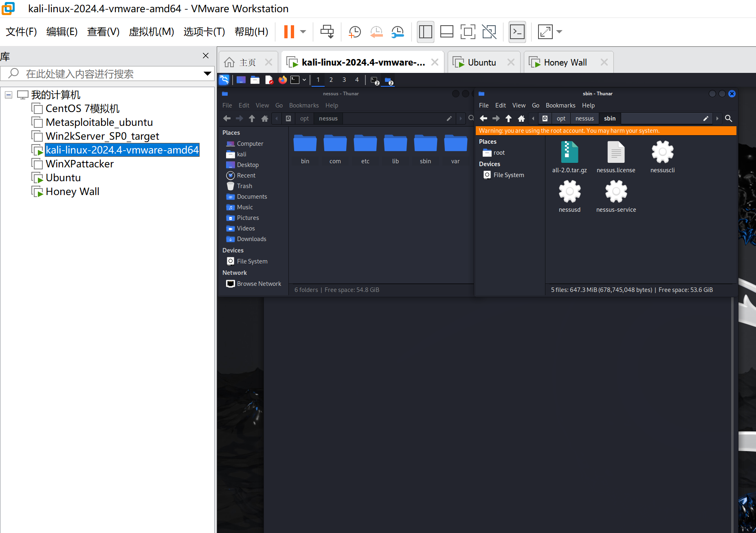Revert to snapshot using the clock-arrow icon

[376, 32]
